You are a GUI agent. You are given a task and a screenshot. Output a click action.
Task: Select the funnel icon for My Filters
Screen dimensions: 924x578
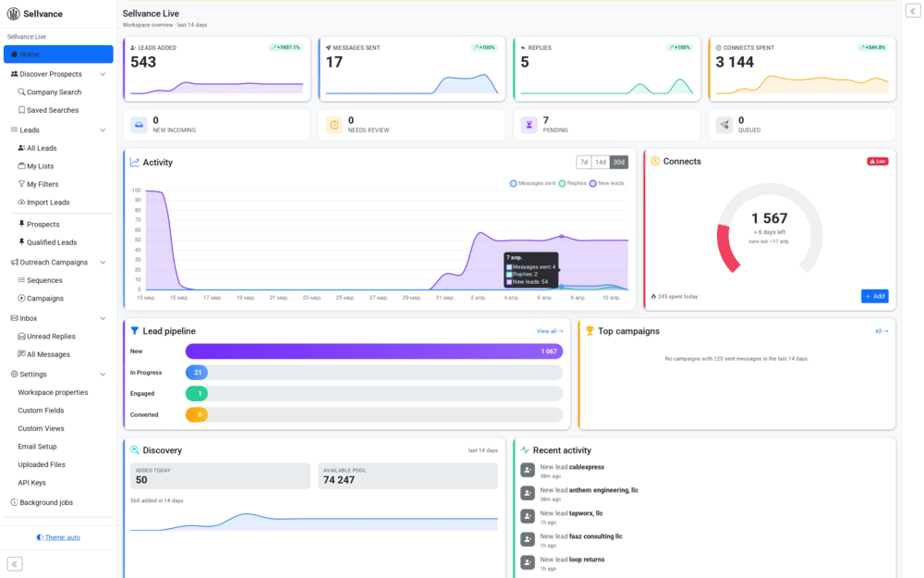[19, 184]
